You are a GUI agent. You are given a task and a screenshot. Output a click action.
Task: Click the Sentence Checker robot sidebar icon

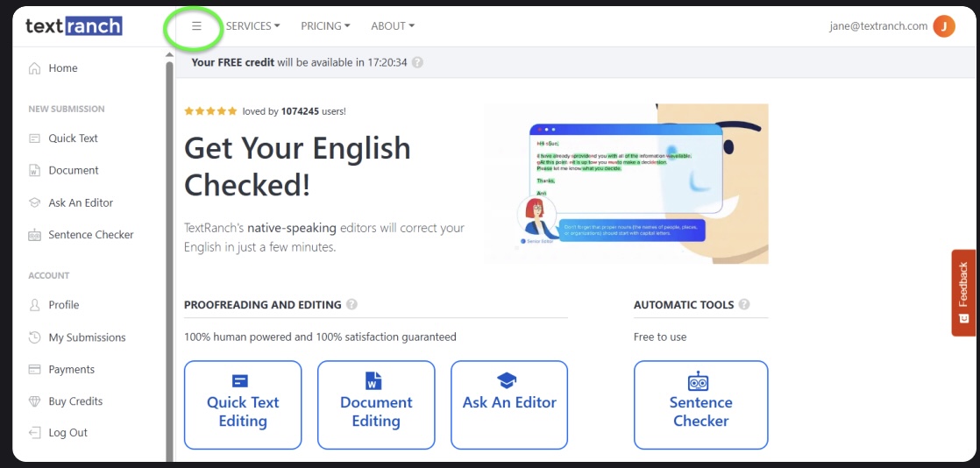35,235
